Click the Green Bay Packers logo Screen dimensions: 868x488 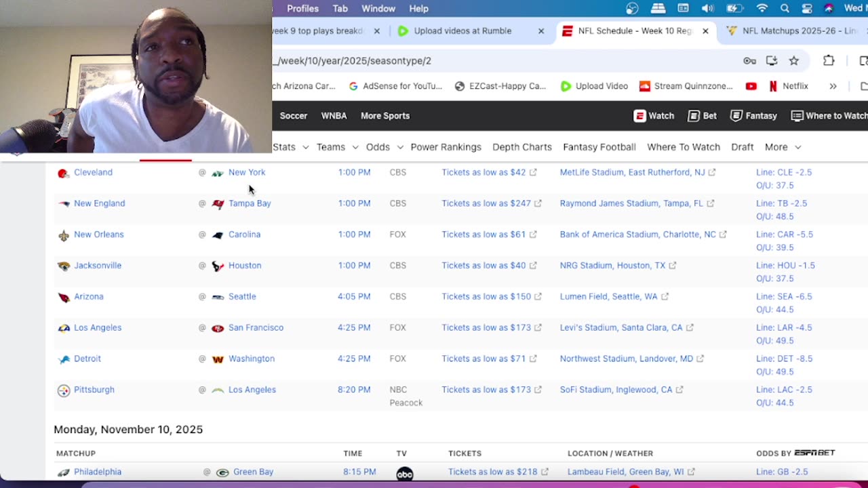tap(222, 473)
